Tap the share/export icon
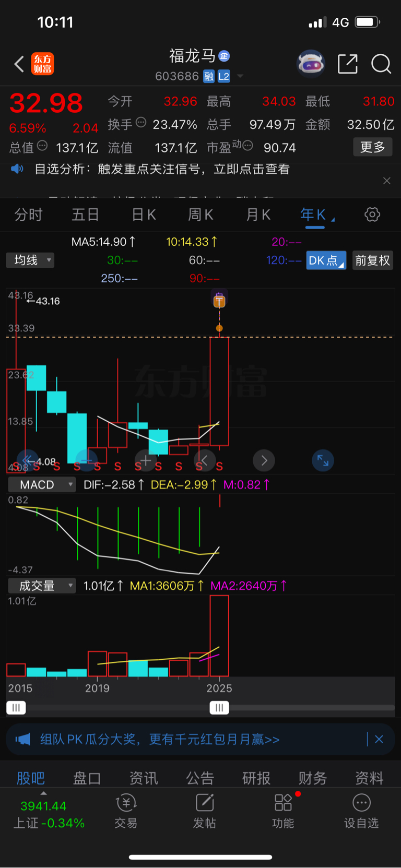 tap(348, 64)
